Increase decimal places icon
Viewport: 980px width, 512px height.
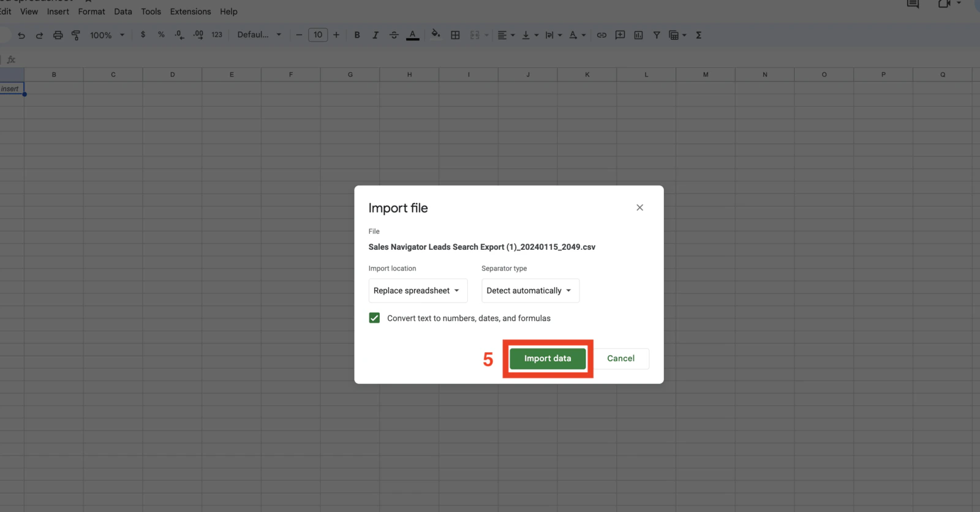tap(198, 35)
